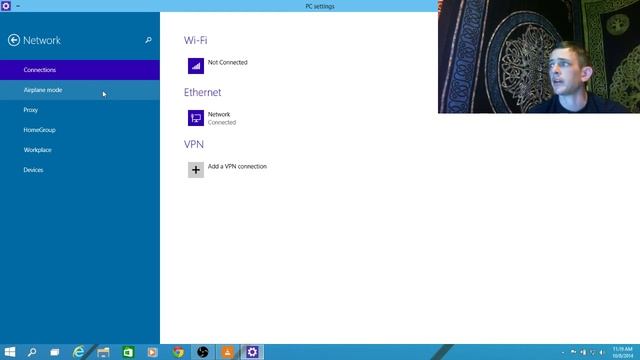Go back using the Network back arrow
This screenshot has height=360, width=640.
pos(13,40)
